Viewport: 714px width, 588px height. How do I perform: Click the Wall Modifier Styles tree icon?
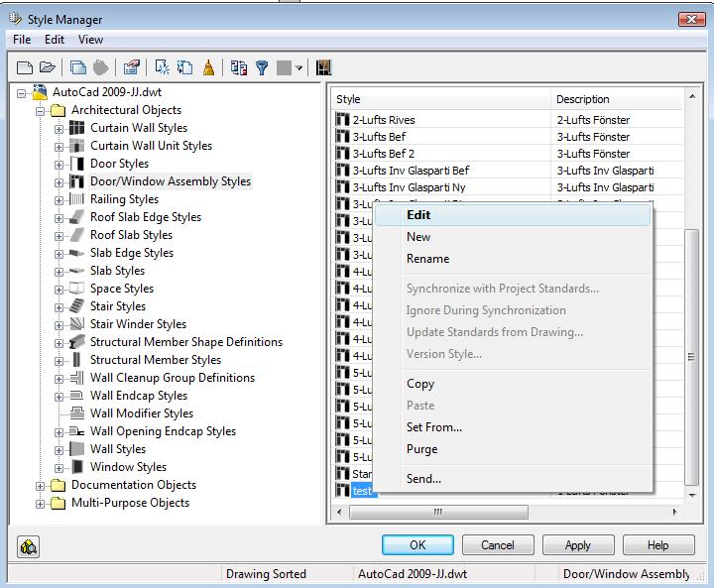click(76, 413)
